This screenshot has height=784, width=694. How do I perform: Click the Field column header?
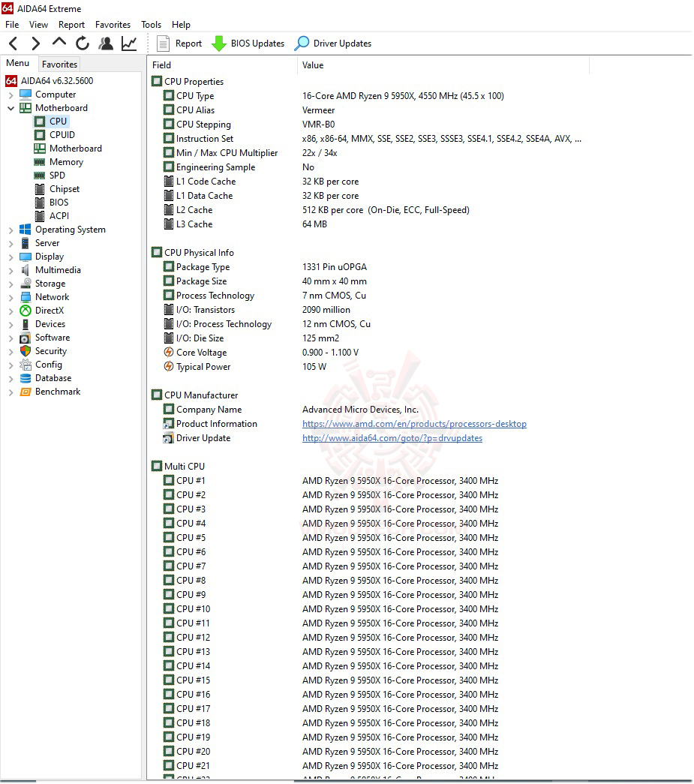coord(223,65)
